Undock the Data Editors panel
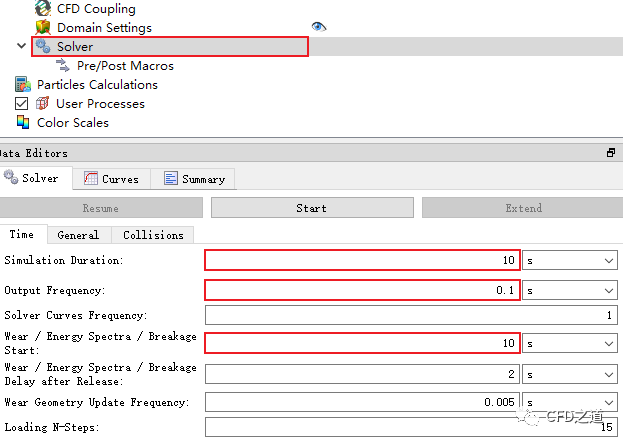Screen dimensions: 623x443 pyautogui.click(x=611, y=153)
